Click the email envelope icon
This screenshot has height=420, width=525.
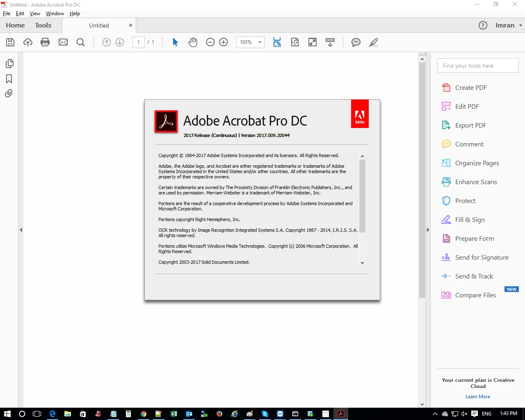pyautogui.click(x=63, y=42)
